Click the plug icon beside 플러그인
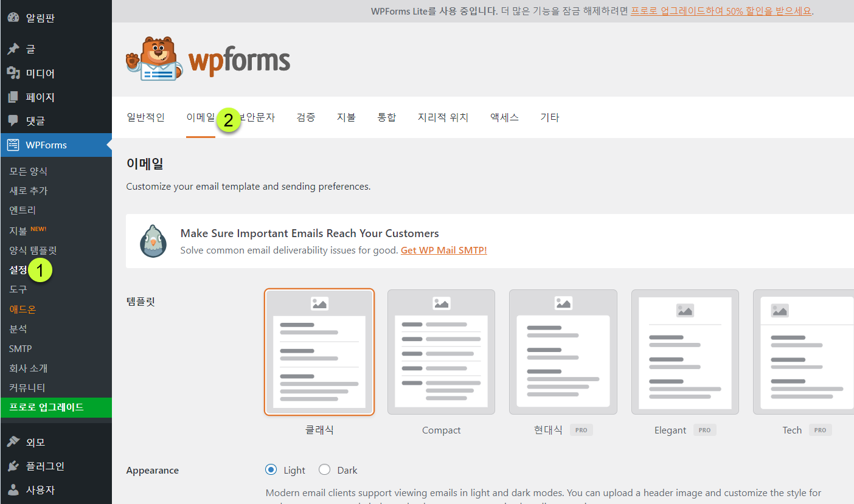 tap(13, 466)
